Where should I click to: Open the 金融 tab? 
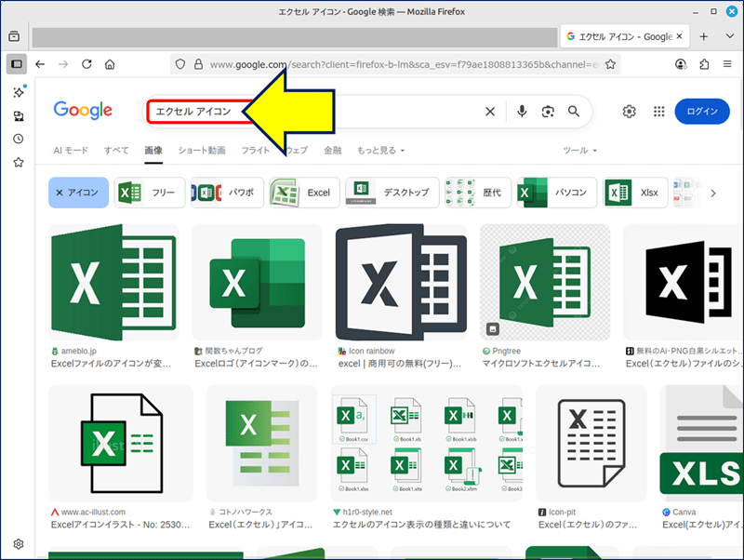pos(333,151)
